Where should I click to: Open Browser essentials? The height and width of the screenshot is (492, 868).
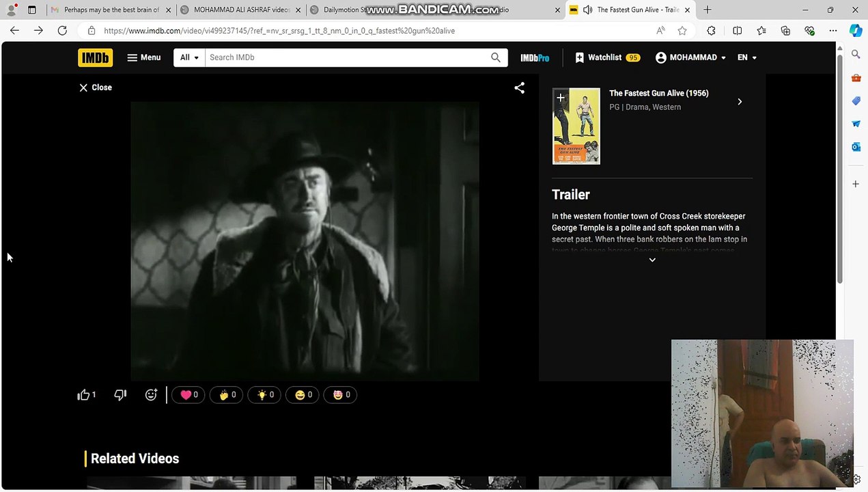point(809,31)
